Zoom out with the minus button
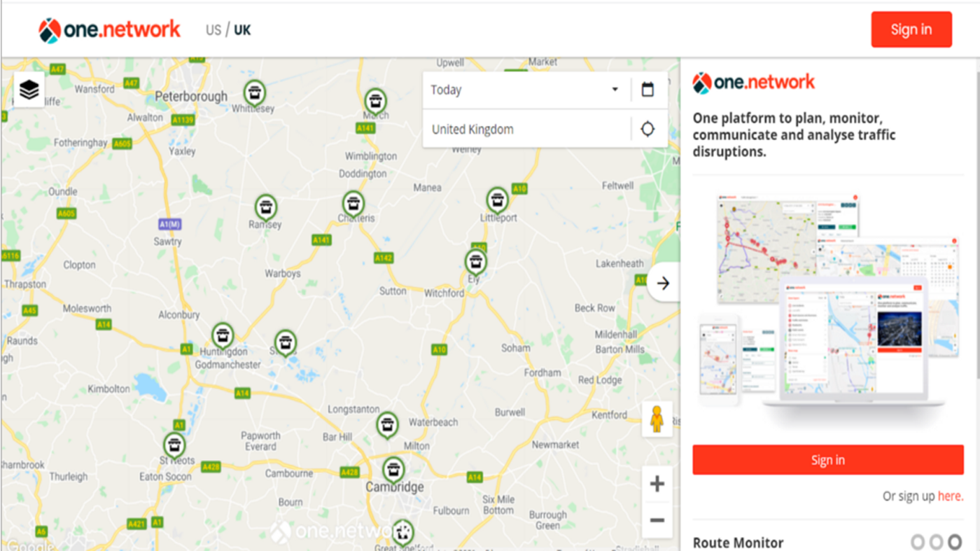The width and height of the screenshot is (980, 551). pos(657,520)
